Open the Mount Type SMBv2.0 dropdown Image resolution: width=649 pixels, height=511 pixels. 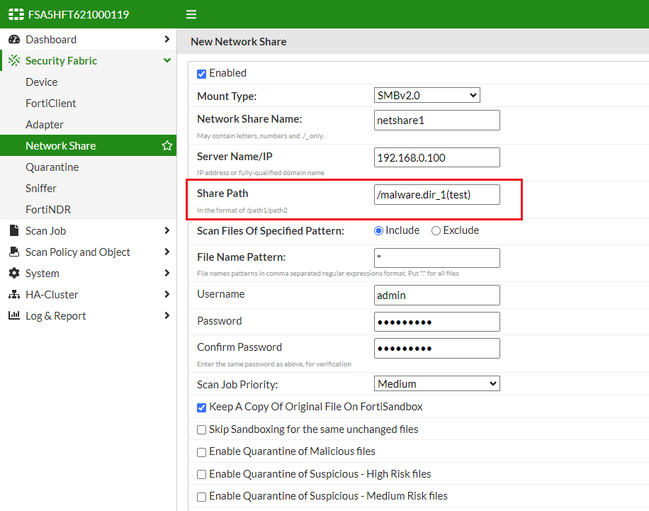(x=427, y=96)
